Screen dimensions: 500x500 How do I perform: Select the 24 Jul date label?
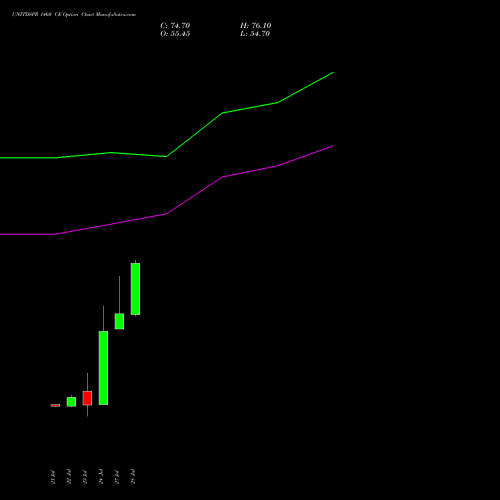[x=101, y=477]
